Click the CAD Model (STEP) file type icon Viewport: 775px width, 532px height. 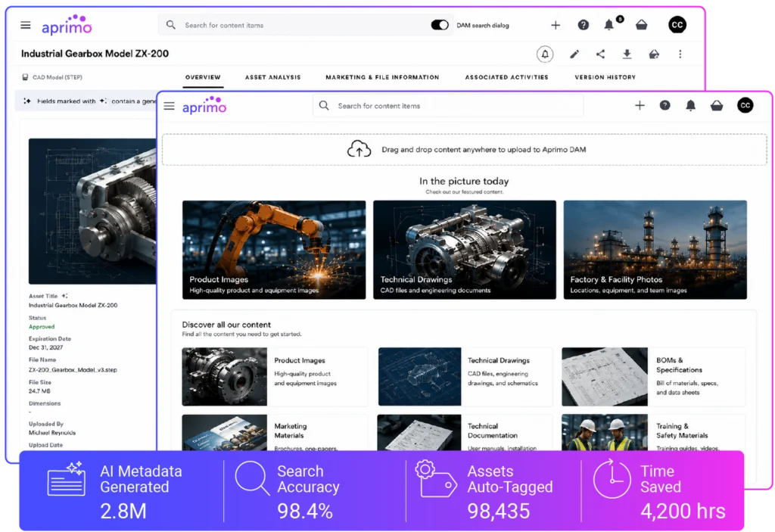(25, 77)
